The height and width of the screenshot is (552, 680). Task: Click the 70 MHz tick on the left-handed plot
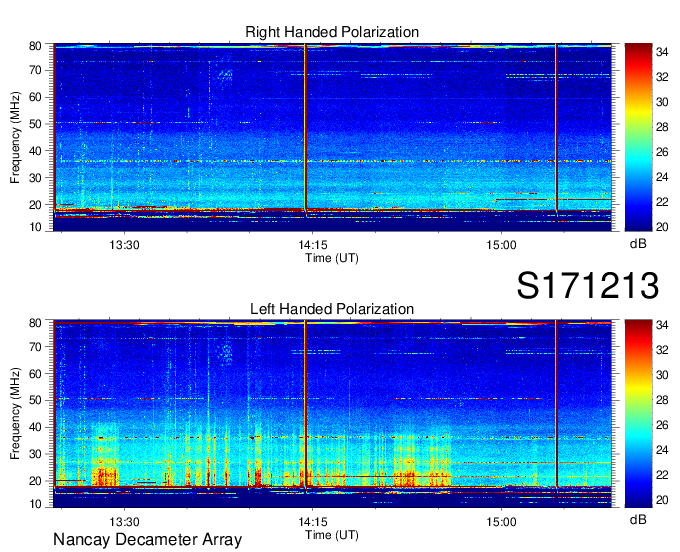(35, 347)
